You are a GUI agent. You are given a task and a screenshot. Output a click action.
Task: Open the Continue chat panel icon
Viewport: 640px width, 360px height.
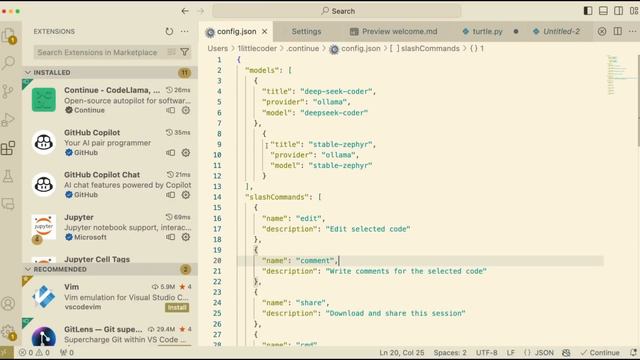(x=8, y=204)
